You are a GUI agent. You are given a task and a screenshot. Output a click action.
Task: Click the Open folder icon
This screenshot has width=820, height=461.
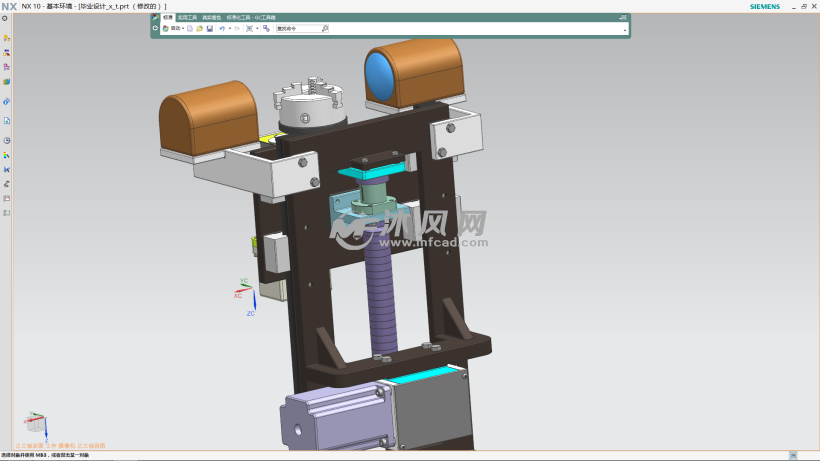(200, 28)
